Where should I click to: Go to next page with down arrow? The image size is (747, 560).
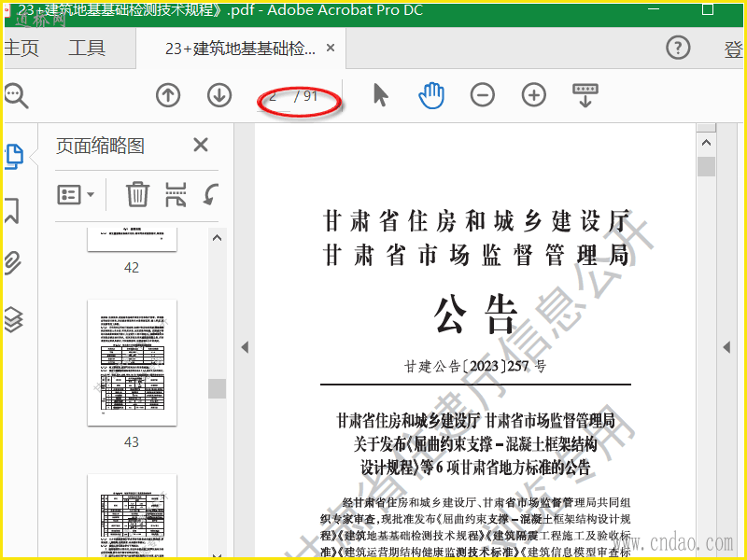click(x=219, y=95)
